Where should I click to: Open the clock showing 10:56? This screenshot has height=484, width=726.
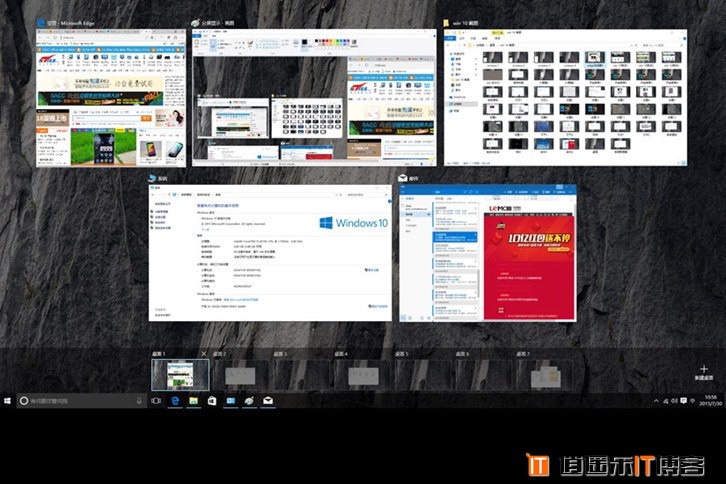pyautogui.click(x=710, y=401)
